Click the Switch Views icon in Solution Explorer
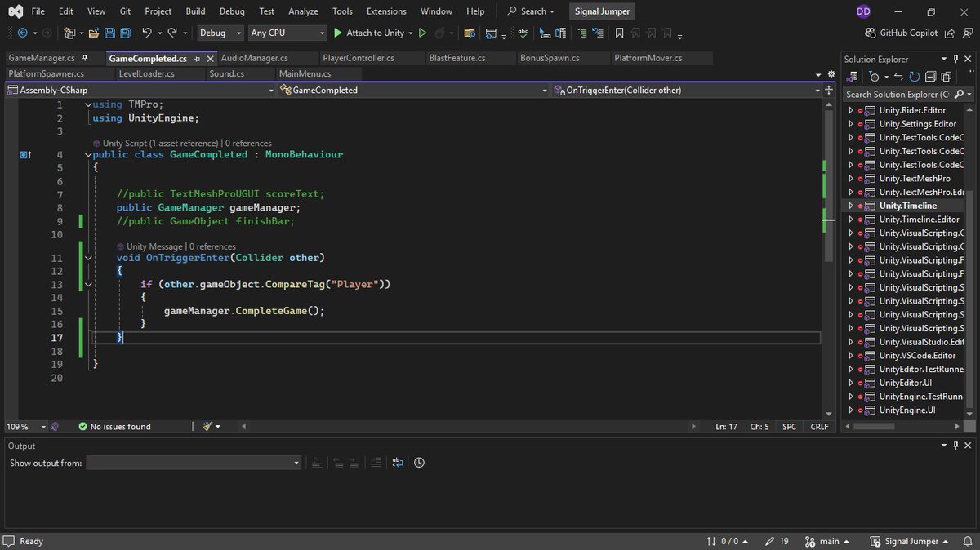This screenshot has height=550, width=980. point(852,77)
